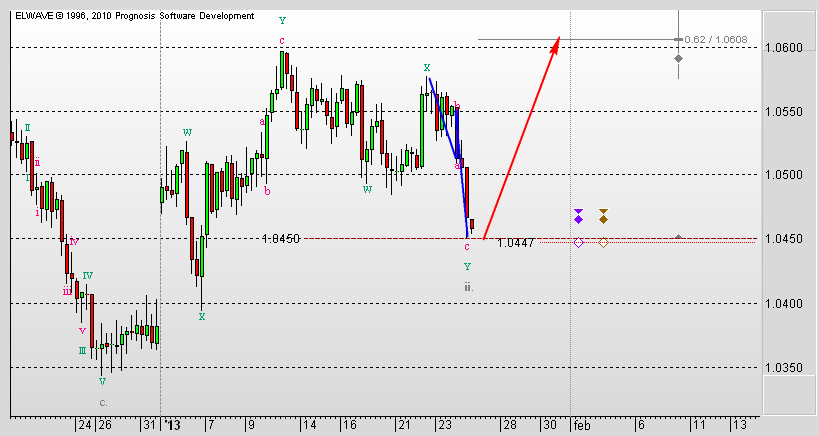Click the 1.0500 price axis label
The width and height of the screenshot is (819, 436).
pos(783,175)
